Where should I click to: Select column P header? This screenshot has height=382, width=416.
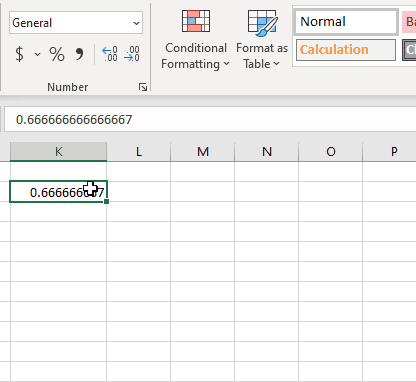pos(390,152)
